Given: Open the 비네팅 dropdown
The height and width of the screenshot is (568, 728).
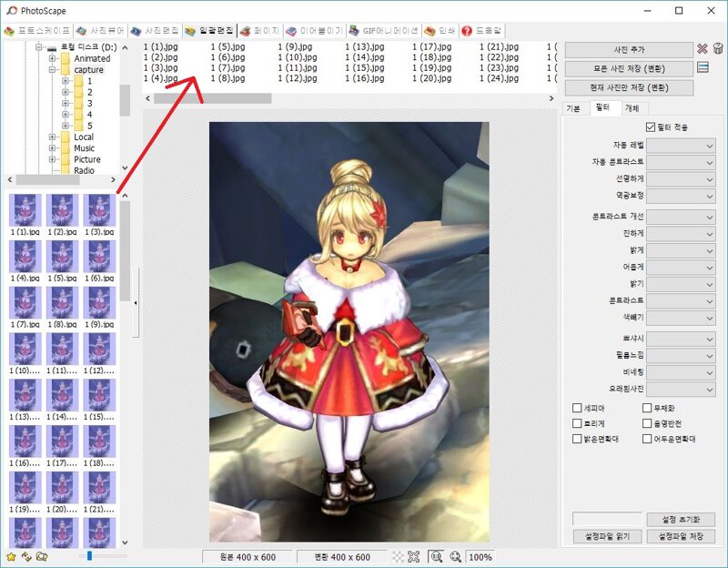Looking at the screenshot, I should [681, 372].
